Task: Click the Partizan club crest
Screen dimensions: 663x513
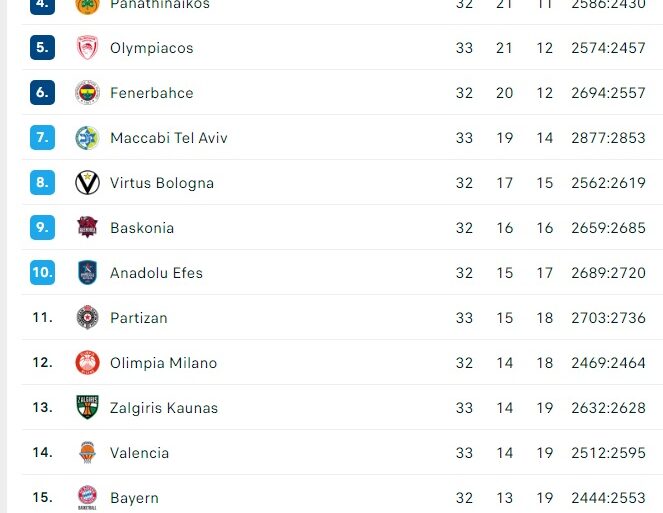Action: click(88, 318)
